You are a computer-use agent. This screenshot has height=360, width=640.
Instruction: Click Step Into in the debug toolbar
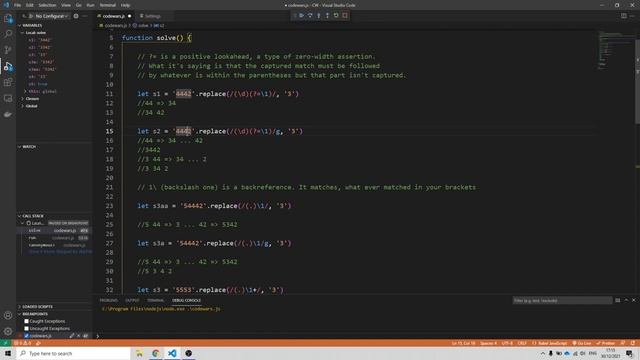coord(319,16)
